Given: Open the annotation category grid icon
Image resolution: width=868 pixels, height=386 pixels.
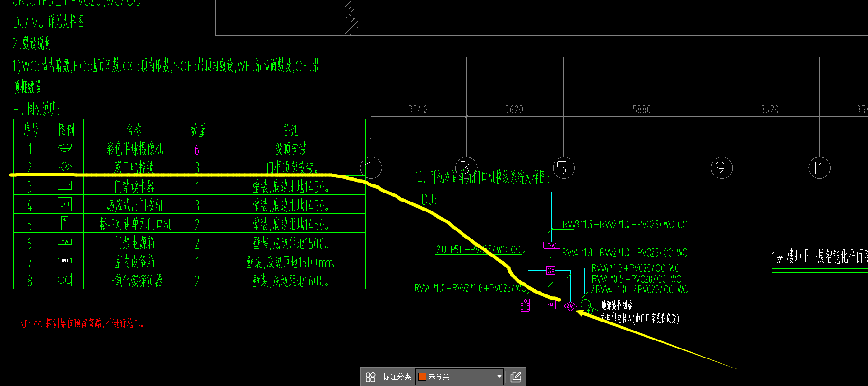Looking at the screenshot, I should tap(370, 377).
